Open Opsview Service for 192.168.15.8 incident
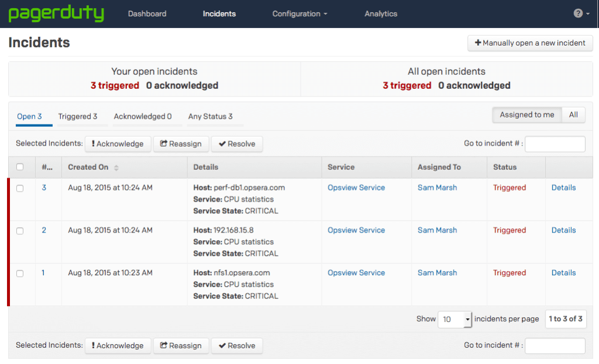Image resolution: width=599 pixels, height=364 pixels. click(x=356, y=230)
